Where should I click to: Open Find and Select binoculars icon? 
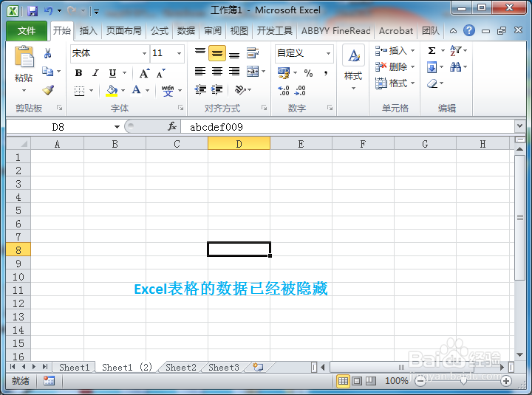(455, 67)
